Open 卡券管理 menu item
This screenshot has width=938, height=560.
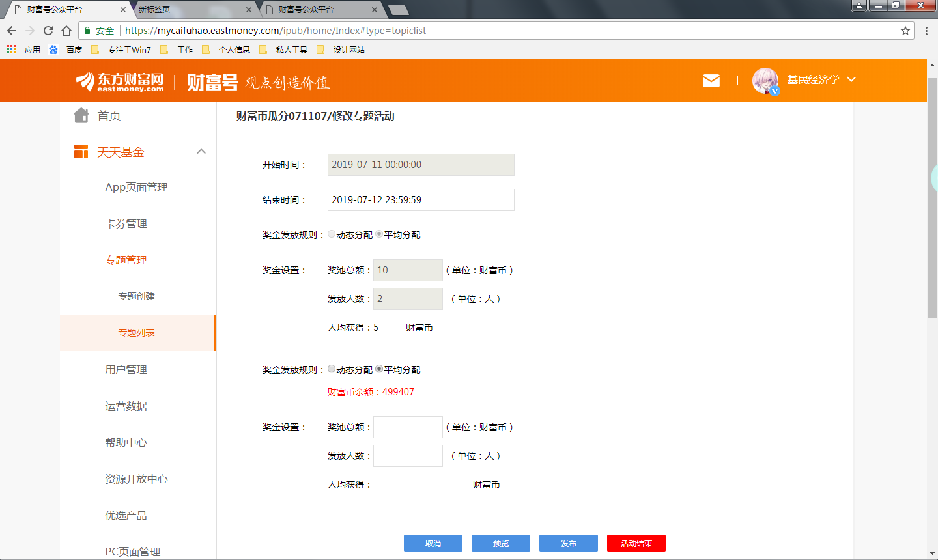click(126, 224)
